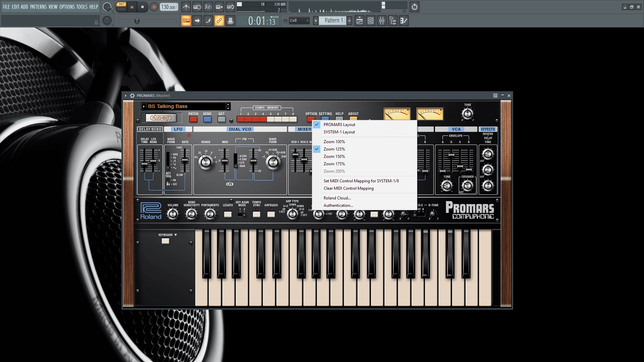Screen dimensions: 644x362
Task: Toggle the LFO KEY TRIG on/off switch
Action: click(168, 182)
